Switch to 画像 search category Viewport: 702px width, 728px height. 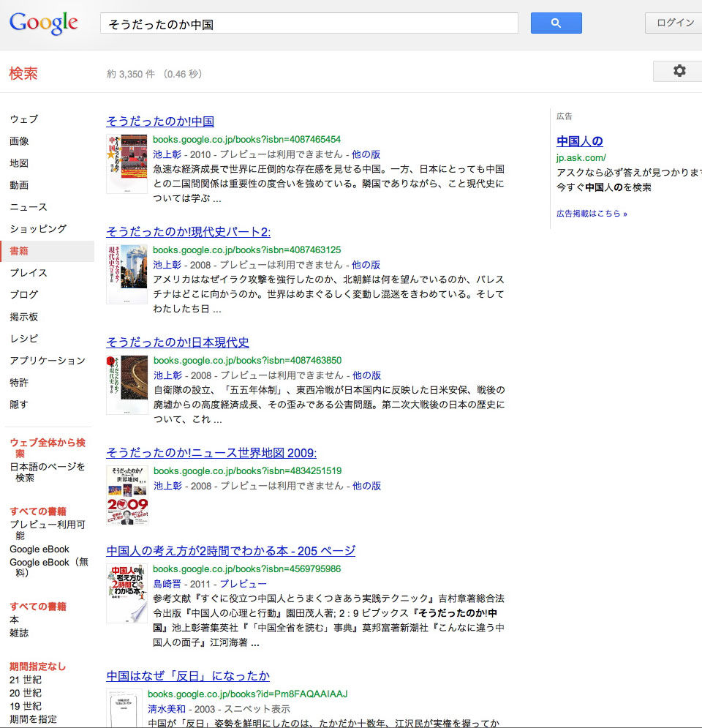pos(19,141)
